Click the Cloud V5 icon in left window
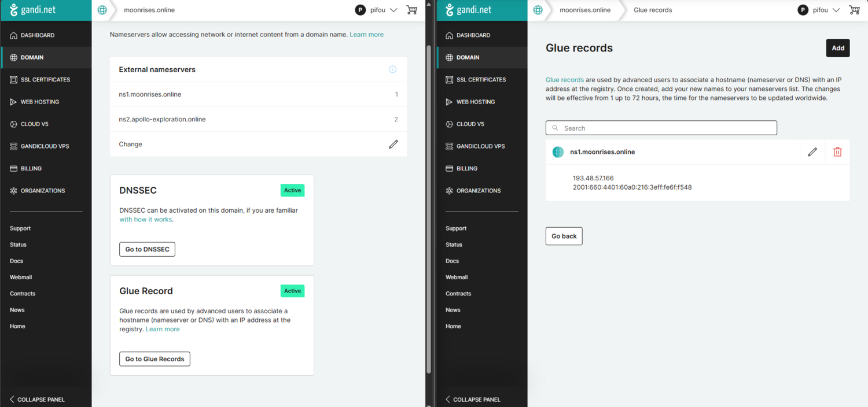 [14, 124]
